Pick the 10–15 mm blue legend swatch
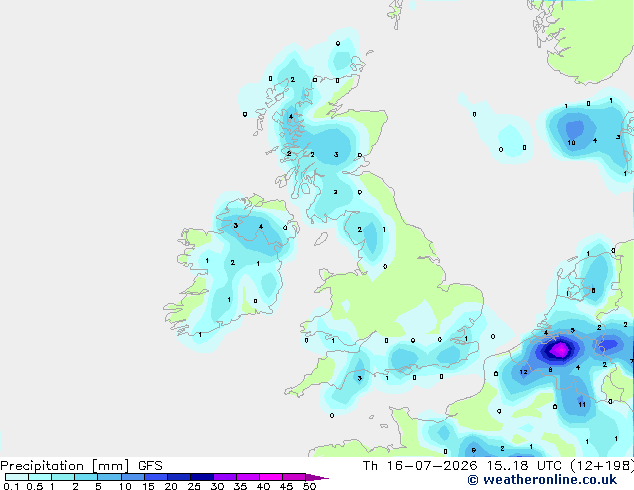The width and height of the screenshot is (634, 490). pyautogui.click(x=133, y=477)
